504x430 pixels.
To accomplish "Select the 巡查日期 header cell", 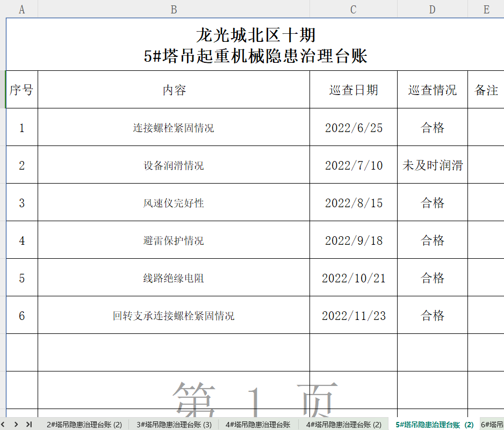I will [353, 90].
